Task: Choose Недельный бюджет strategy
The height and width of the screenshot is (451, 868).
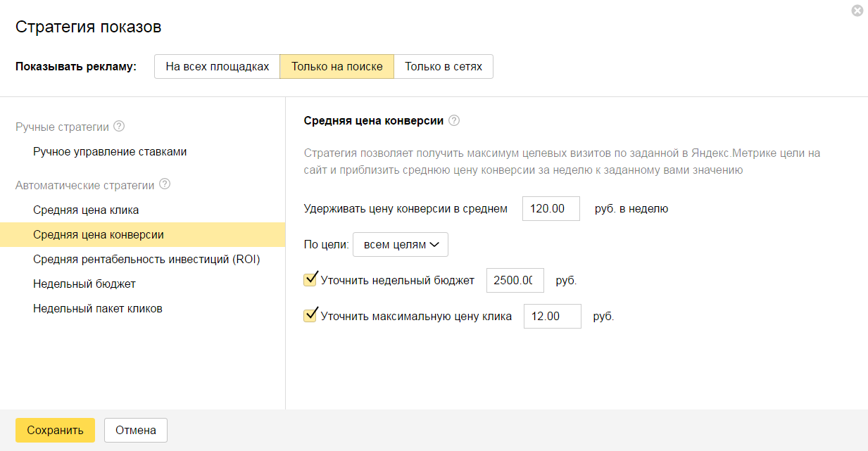Action: tap(84, 284)
